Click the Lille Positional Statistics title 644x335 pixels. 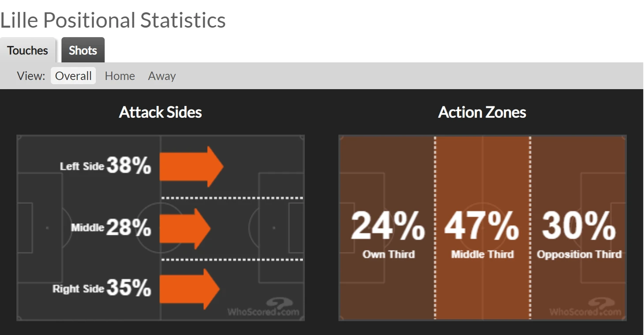pyautogui.click(x=113, y=20)
